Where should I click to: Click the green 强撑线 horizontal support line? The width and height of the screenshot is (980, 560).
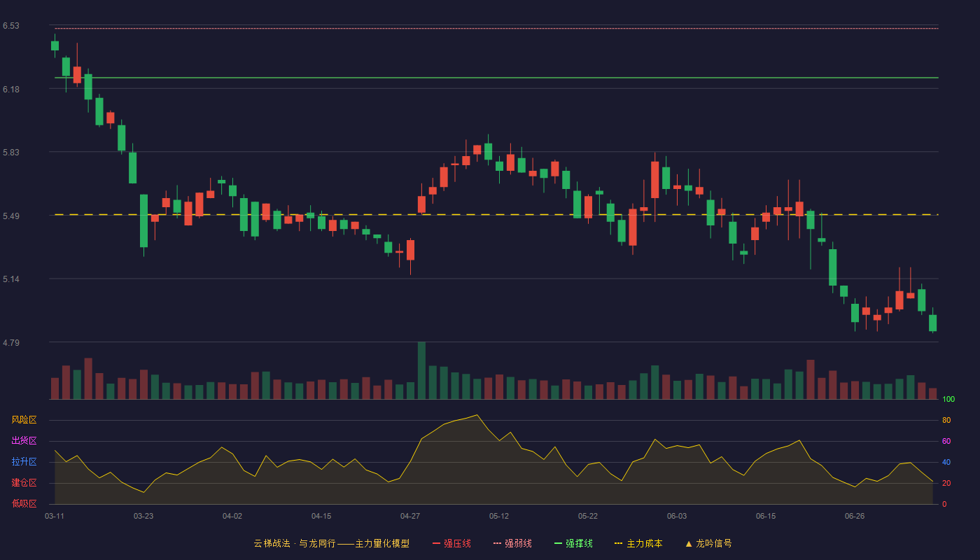[496, 78]
